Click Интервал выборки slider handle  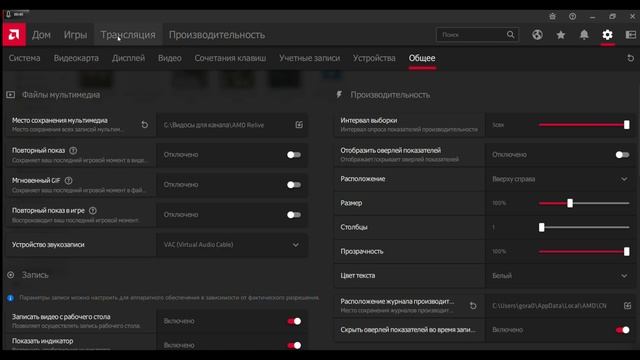(x=627, y=124)
